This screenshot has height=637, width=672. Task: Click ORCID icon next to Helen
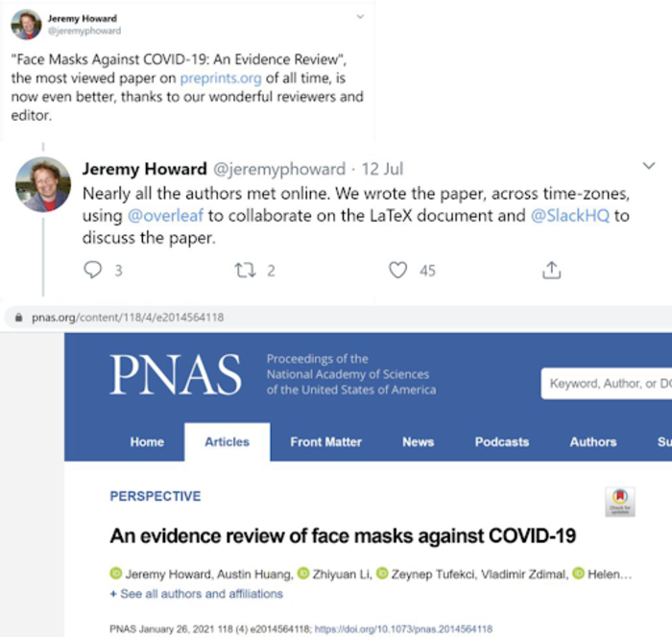point(579,573)
